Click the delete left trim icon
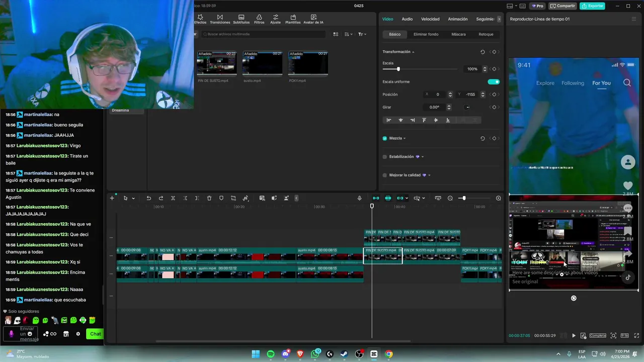 185,198
